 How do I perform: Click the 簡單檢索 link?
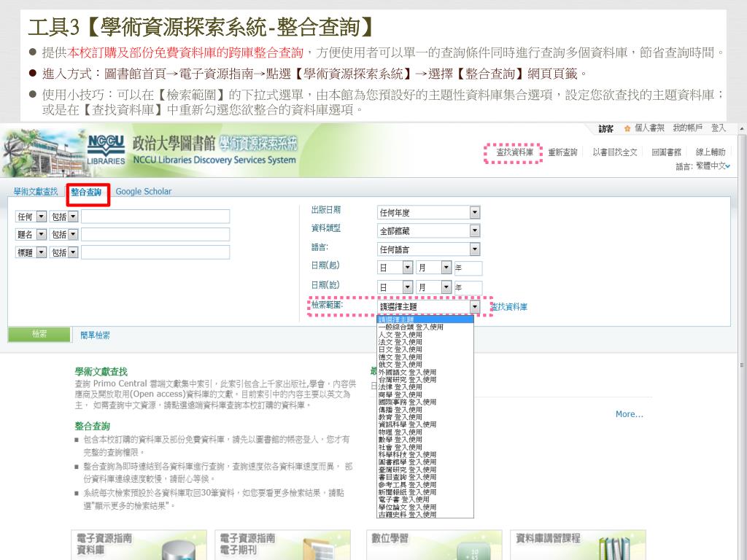point(96,335)
